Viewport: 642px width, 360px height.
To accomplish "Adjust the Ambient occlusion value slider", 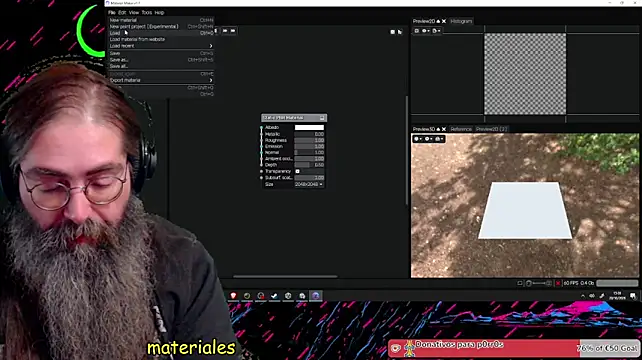I will click(309, 158).
